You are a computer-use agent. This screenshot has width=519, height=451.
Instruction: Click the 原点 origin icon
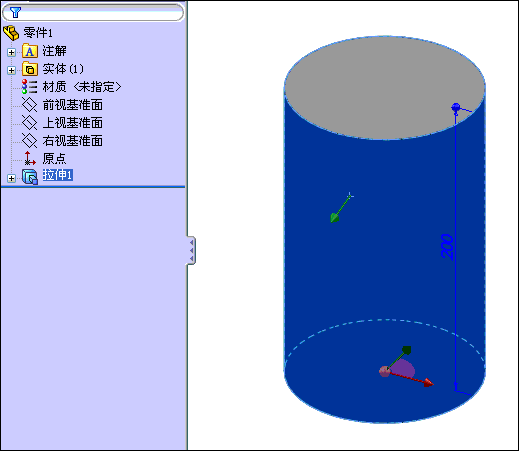click(x=29, y=158)
